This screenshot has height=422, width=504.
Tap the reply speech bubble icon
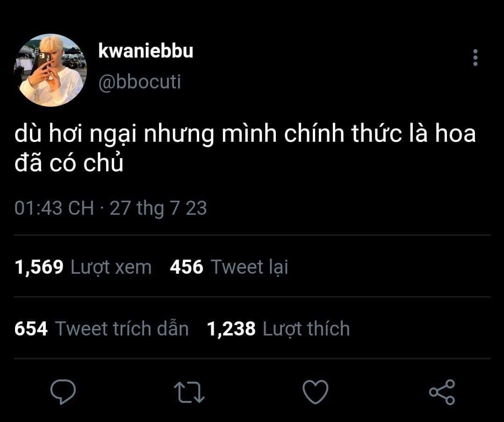point(63,392)
